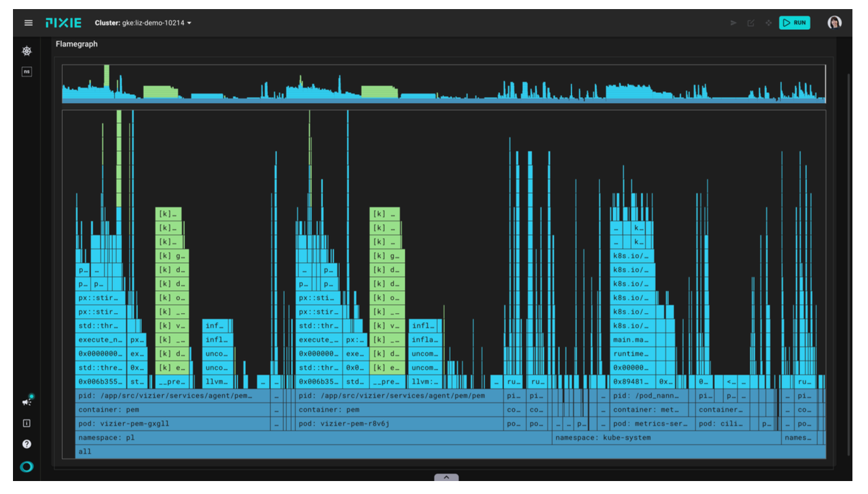This screenshot has height=494, width=868.
Task: Click the move widgets icon in top bar
Action: 768,23
